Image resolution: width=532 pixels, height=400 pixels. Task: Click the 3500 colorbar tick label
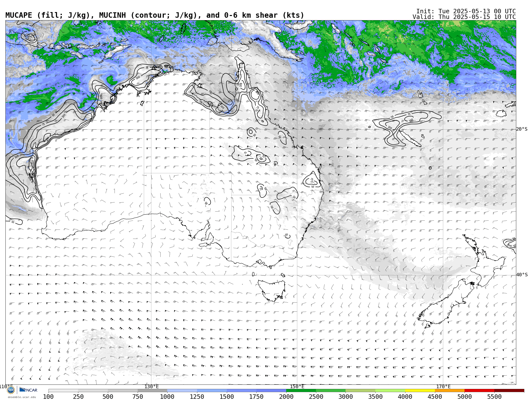375,397
